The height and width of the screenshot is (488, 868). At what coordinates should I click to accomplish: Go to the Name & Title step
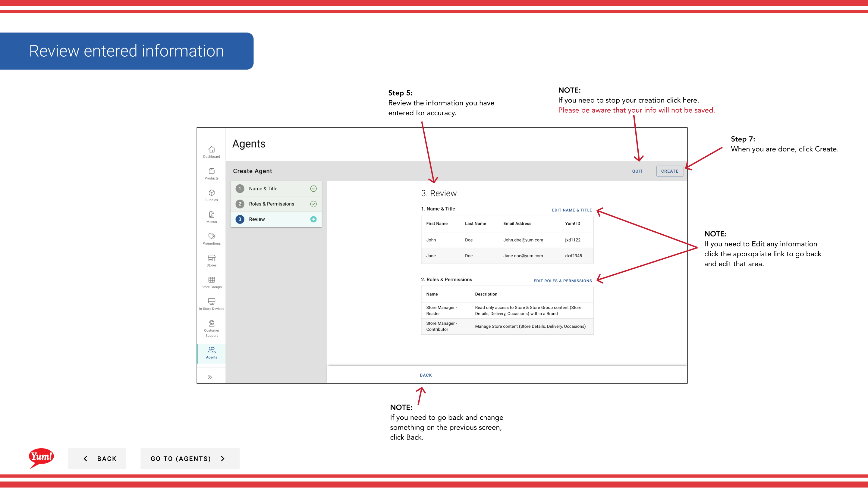coord(276,189)
